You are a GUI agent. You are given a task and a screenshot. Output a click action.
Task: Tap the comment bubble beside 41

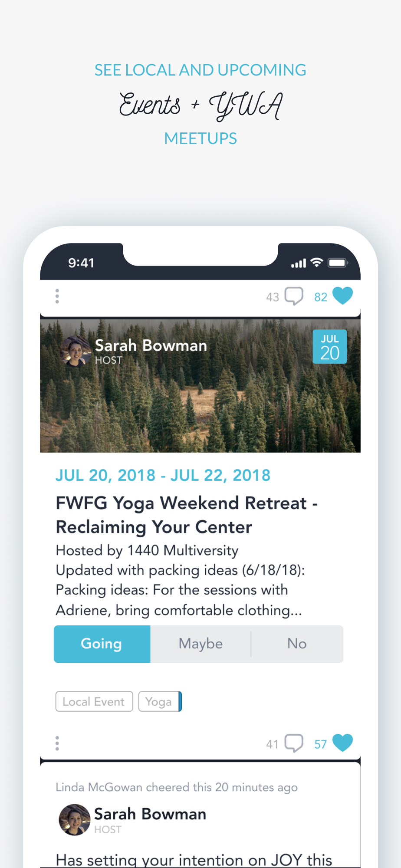294,743
